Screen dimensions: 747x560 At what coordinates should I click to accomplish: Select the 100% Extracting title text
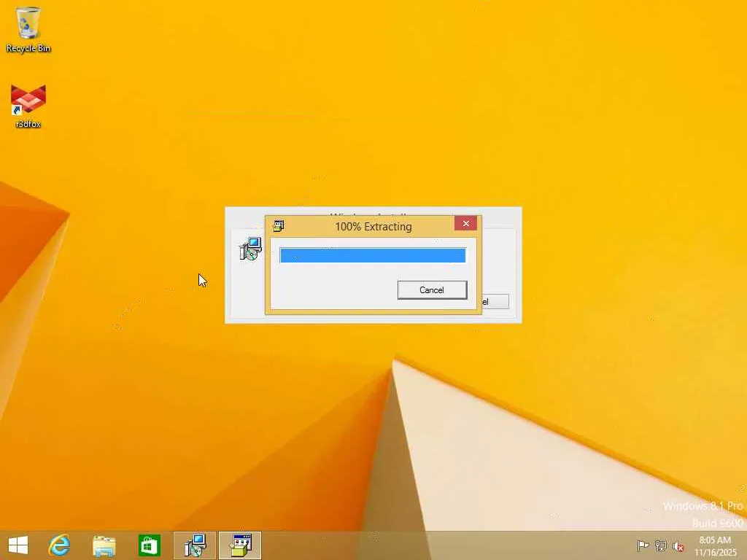coord(373,227)
